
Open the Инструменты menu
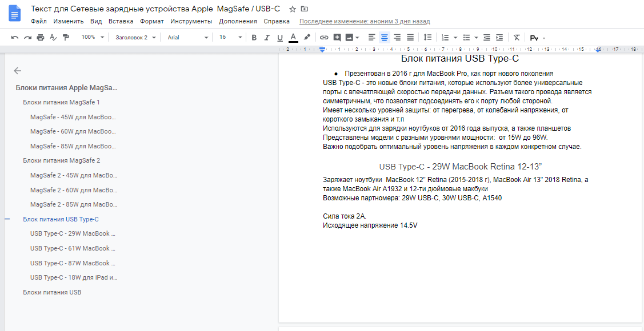(x=191, y=21)
